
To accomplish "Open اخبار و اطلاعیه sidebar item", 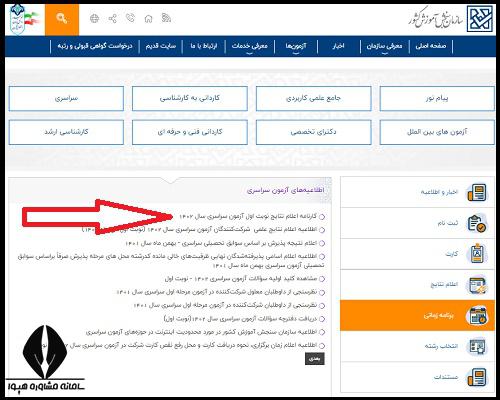I will 417,192.
